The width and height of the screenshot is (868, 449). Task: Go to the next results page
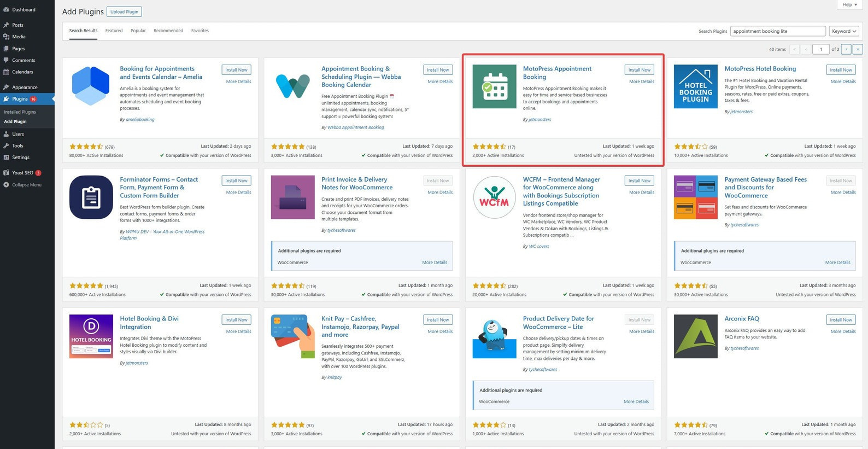pyautogui.click(x=846, y=49)
